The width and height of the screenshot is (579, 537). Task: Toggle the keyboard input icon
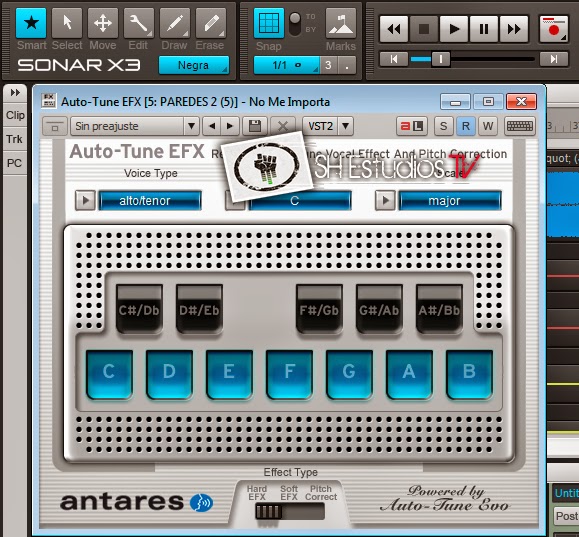coord(520,126)
